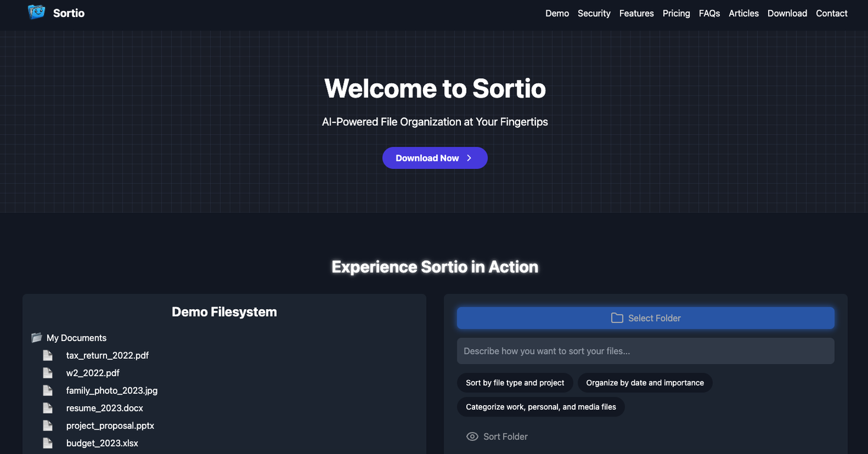This screenshot has height=454, width=868.
Task: Click the sorting description input field
Action: [645, 351]
